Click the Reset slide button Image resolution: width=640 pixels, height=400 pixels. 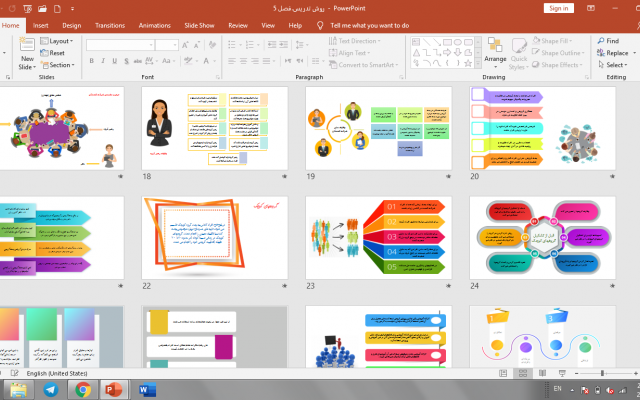tap(52, 53)
